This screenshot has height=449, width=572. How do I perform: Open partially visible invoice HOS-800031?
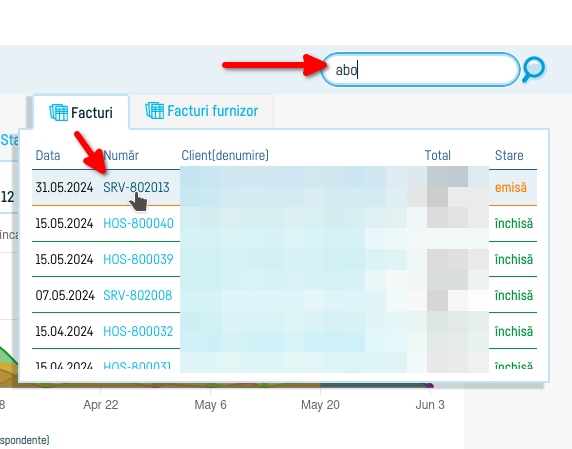[x=137, y=365]
